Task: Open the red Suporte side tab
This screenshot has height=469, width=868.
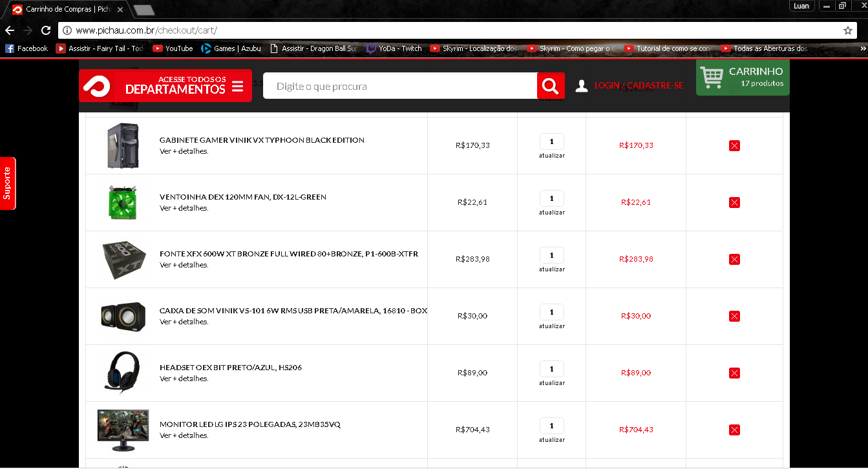Action: point(7,183)
